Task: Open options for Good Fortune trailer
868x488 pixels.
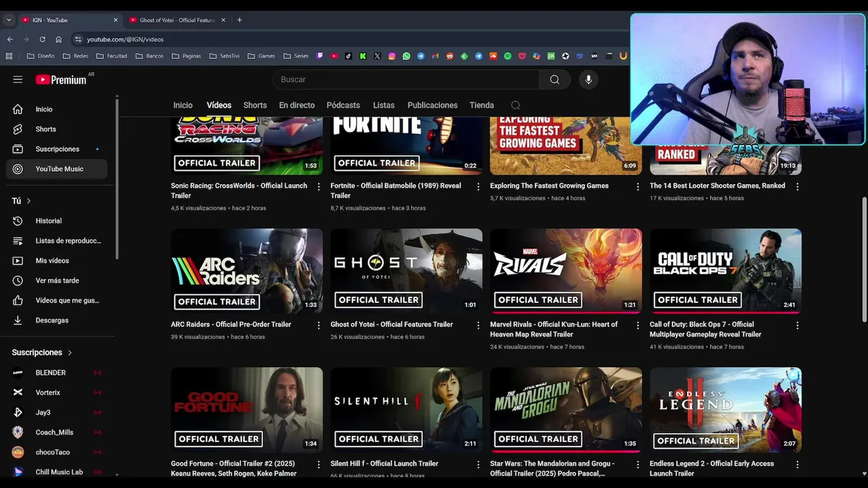Action: click(319, 464)
